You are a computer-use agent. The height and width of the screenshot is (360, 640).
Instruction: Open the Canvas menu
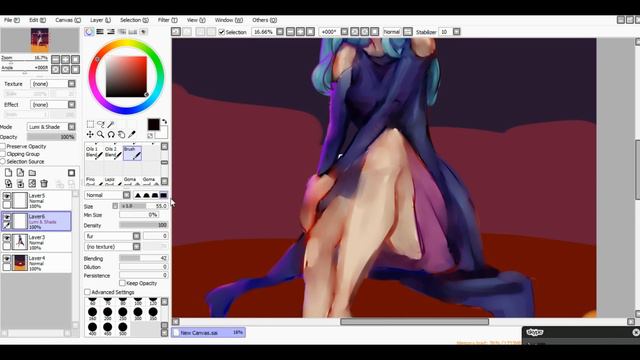68,20
